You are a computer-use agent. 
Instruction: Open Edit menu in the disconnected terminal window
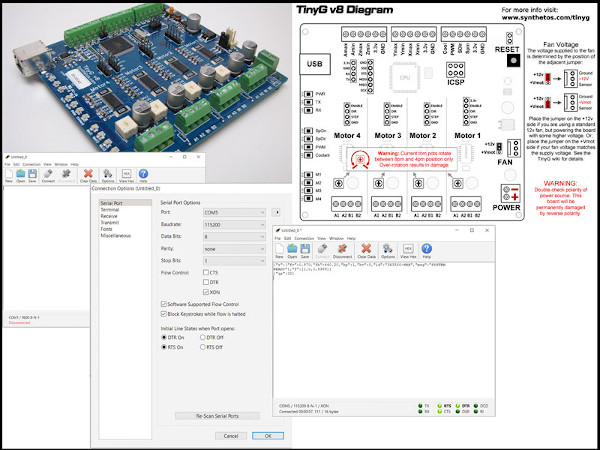(x=16, y=165)
